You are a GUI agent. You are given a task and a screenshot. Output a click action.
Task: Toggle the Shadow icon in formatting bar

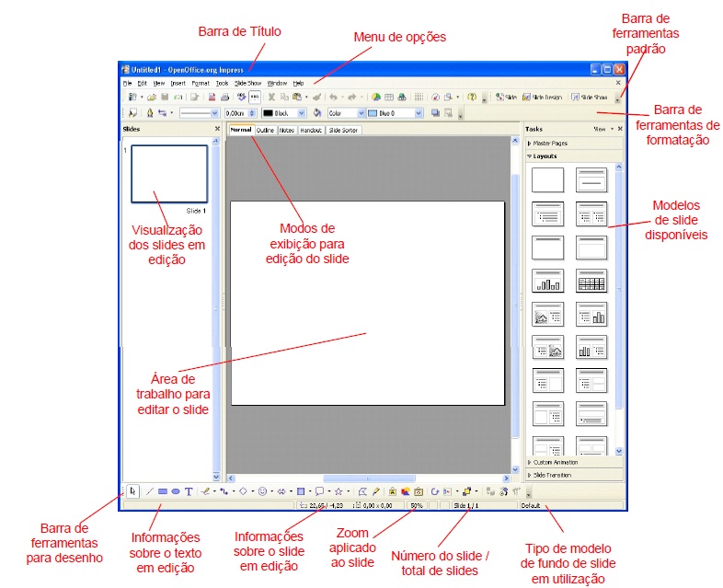coord(435,113)
